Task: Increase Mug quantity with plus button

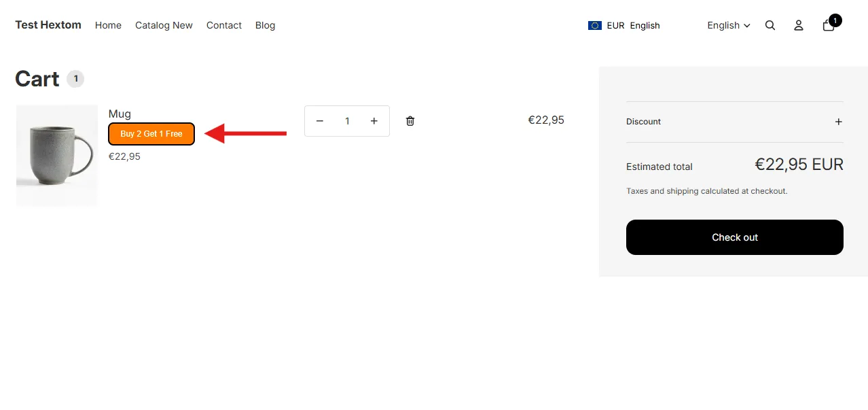Action: [374, 121]
